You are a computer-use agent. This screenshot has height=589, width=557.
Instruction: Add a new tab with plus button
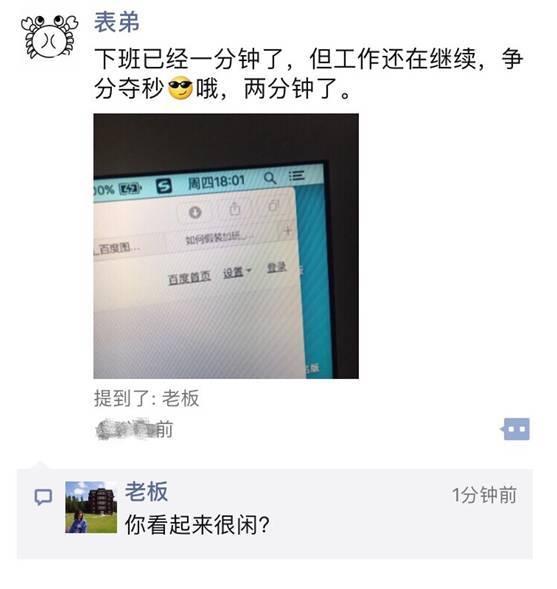click(x=288, y=230)
